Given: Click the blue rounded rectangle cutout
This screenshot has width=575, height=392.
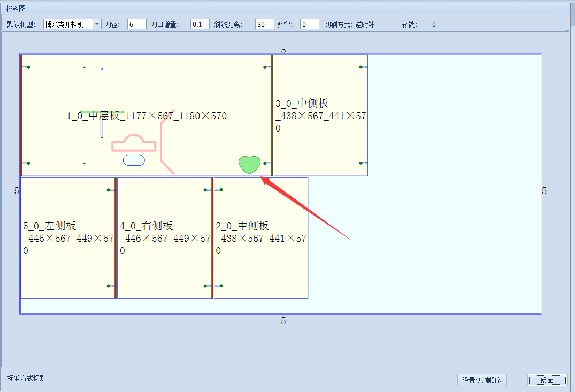Looking at the screenshot, I should click(133, 159).
